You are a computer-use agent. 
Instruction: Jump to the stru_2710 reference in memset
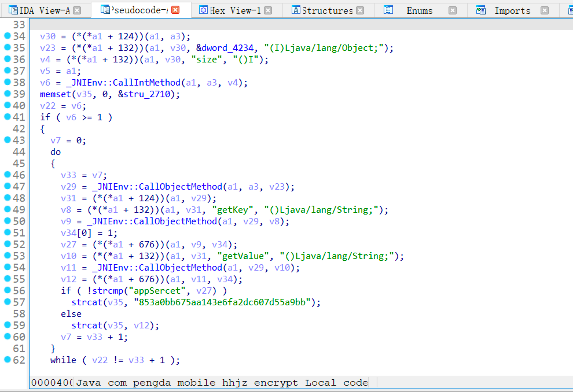coord(147,94)
